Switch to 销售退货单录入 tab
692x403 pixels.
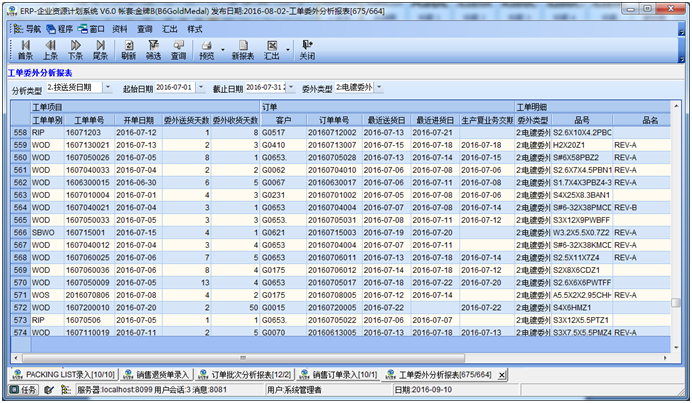[x=157, y=375]
